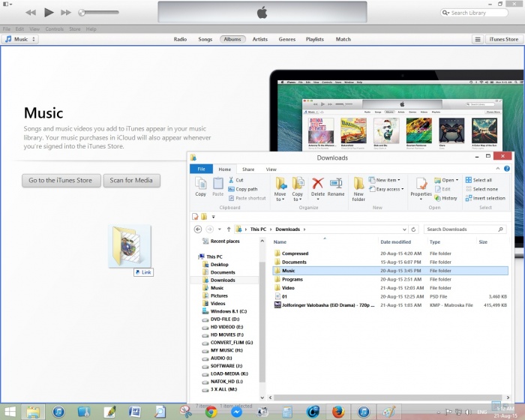Skip to the next track in iTunes
This screenshot has height=420, width=525.
(x=66, y=13)
